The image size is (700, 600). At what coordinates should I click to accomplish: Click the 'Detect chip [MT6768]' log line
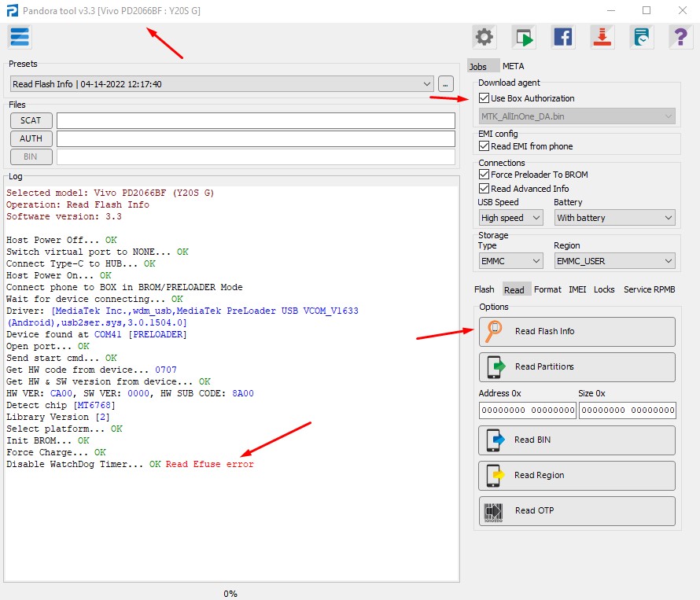point(61,405)
